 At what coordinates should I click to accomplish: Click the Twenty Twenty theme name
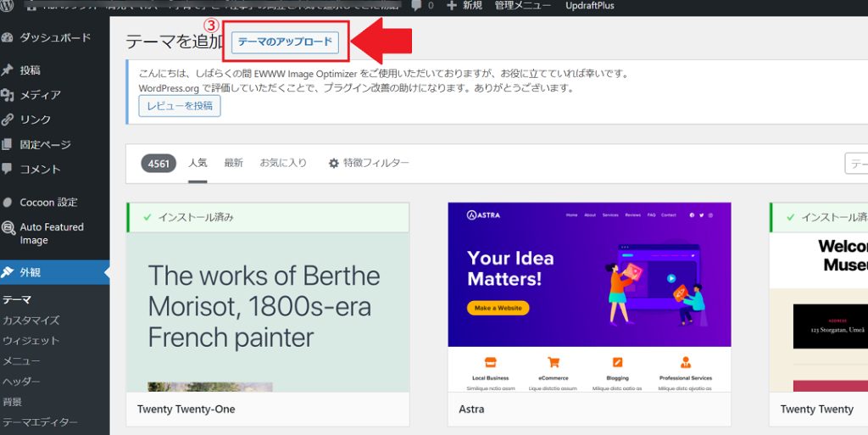click(816, 410)
